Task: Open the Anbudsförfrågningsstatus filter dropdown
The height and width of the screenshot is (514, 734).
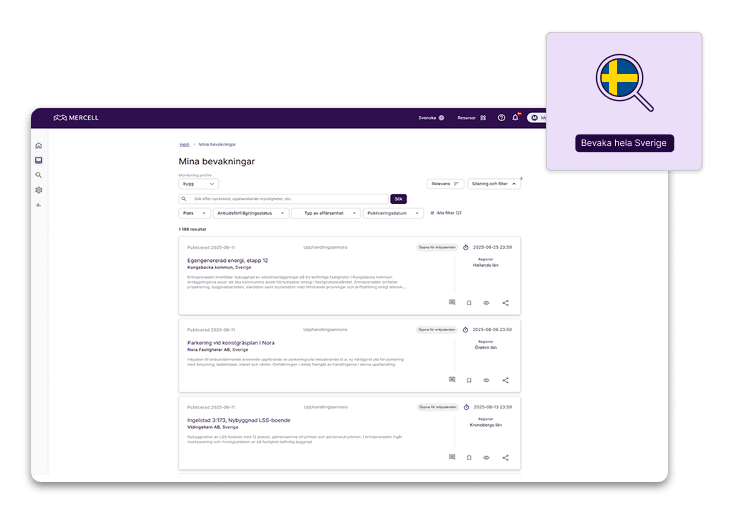Action: [x=251, y=213]
